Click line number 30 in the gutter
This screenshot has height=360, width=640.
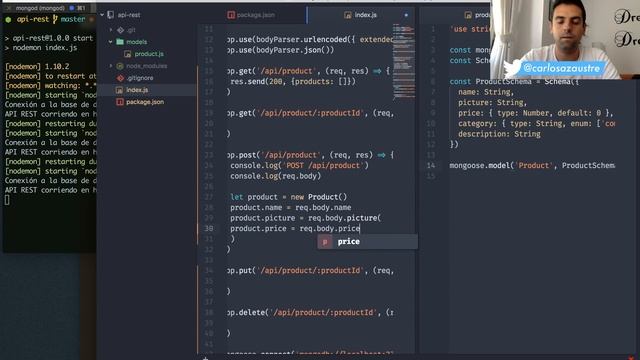tap(209, 229)
